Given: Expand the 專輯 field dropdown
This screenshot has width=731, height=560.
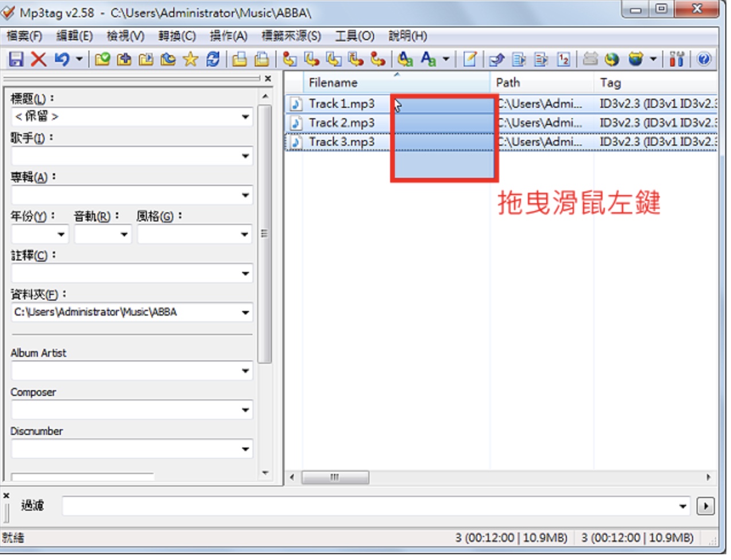Looking at the screenshot, I should point(246,195).
